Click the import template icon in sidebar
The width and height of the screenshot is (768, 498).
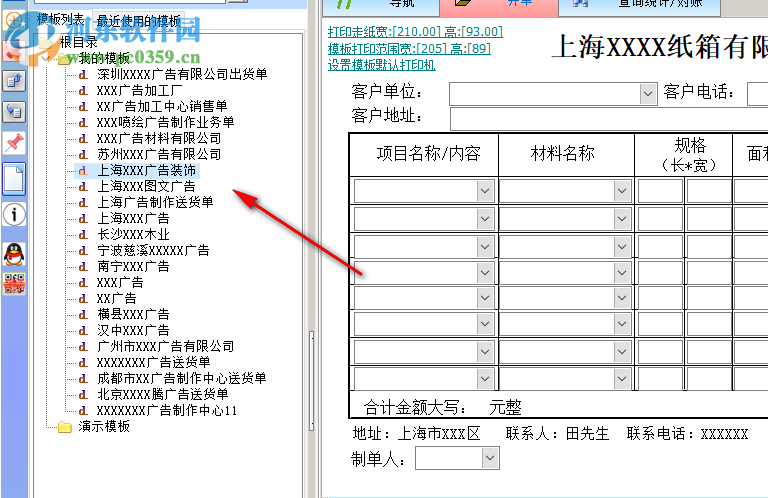(x=14, y=112)
